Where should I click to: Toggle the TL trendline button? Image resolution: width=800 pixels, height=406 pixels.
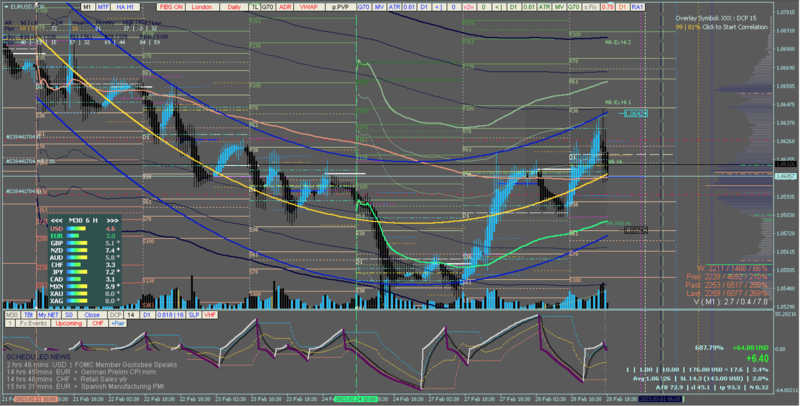click(255, 7)
